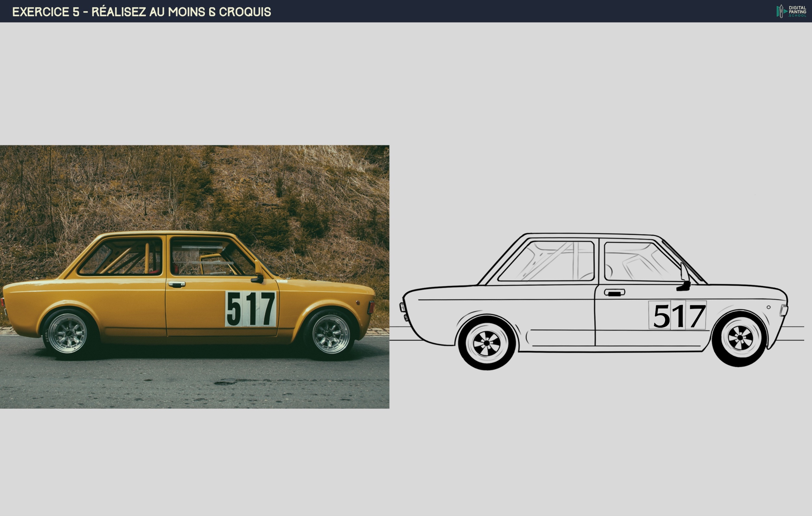
Task: Click the rear wheel of the sketched car
Action: point(487,343)
